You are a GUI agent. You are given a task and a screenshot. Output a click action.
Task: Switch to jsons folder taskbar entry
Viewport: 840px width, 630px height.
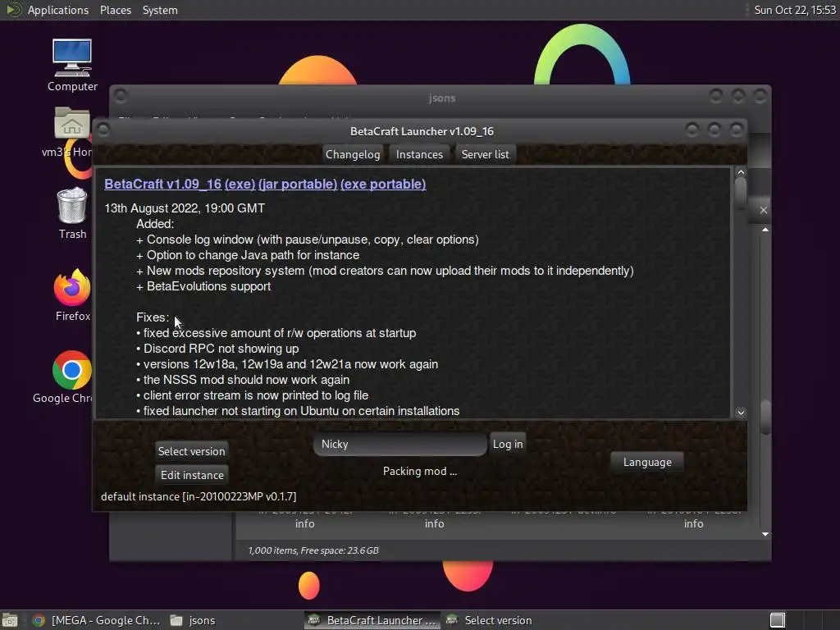click(x=193, y=620)
